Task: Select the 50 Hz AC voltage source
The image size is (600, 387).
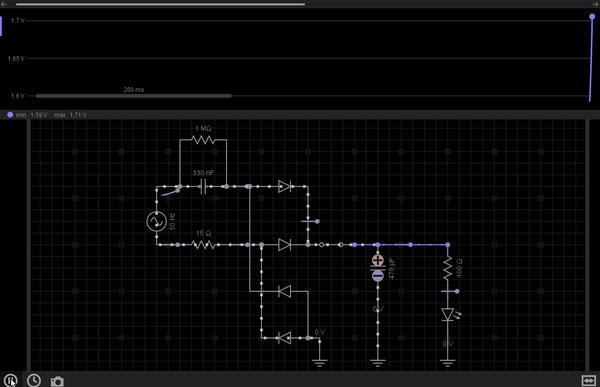Action: pos(157,221)
